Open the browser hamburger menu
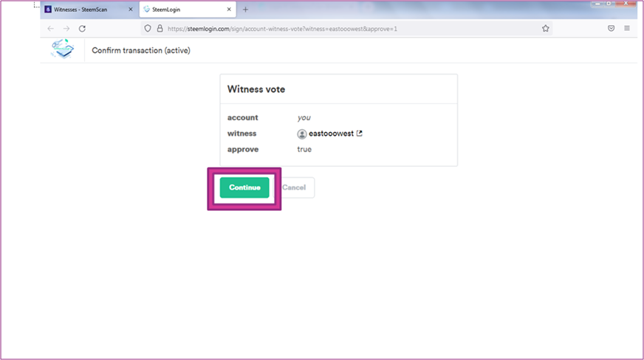 [x=627, y=28]
